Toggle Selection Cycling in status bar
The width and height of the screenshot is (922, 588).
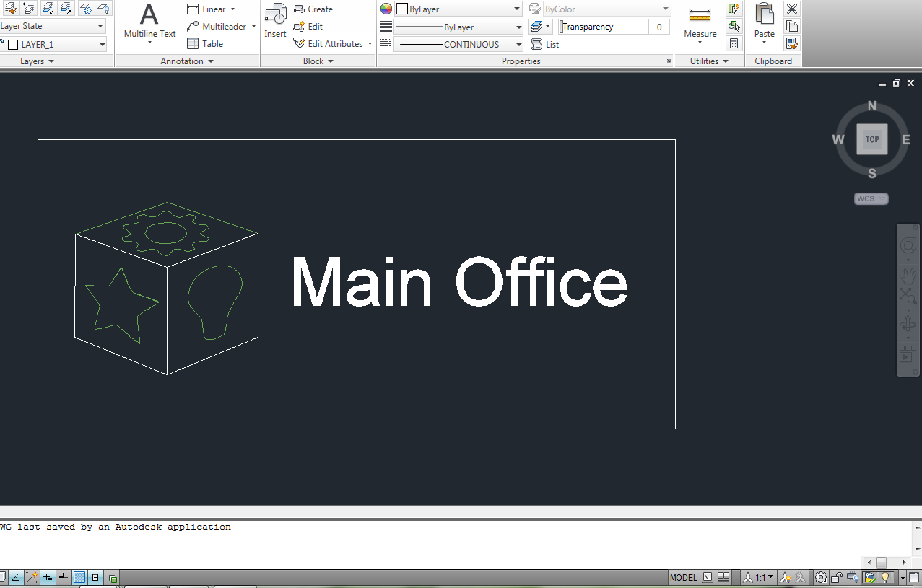(111, 577)
